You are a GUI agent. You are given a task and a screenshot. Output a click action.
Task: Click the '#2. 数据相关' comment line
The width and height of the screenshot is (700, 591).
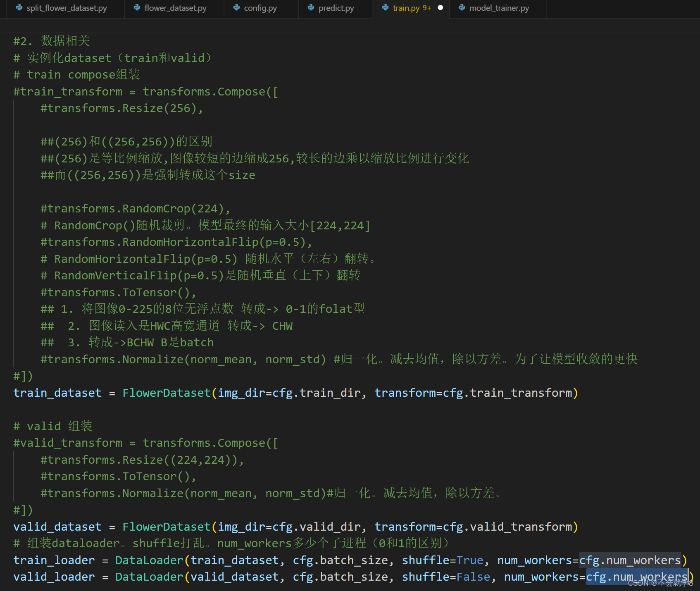point(52,41)
